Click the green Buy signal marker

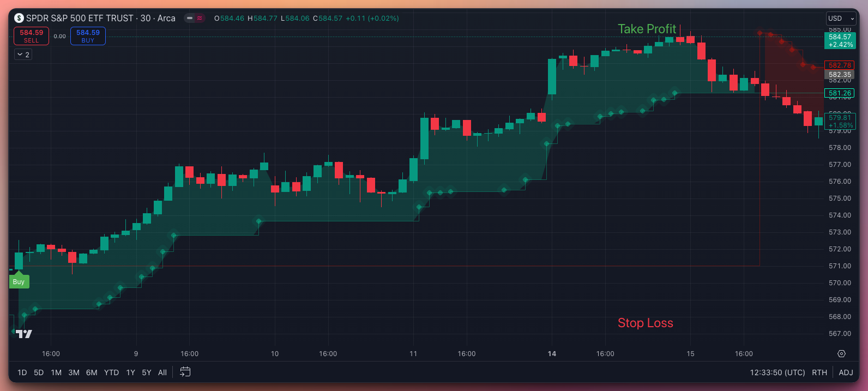(19, 281)
